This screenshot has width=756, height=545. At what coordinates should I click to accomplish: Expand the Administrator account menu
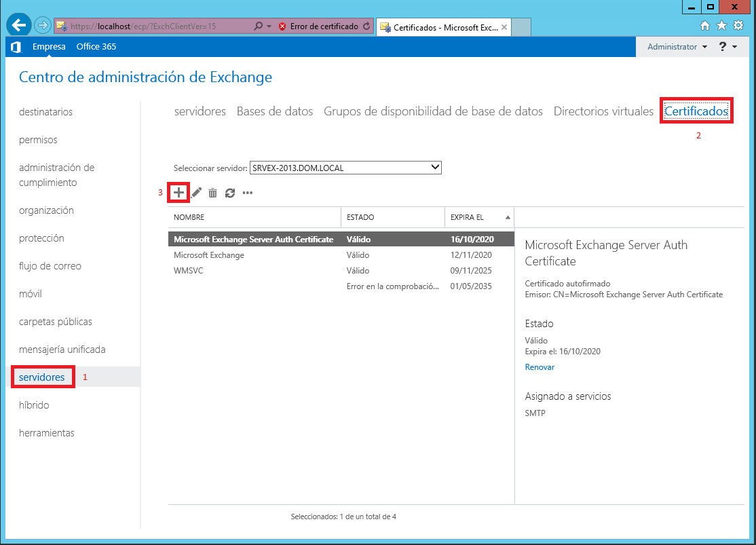tap(676, 46)
